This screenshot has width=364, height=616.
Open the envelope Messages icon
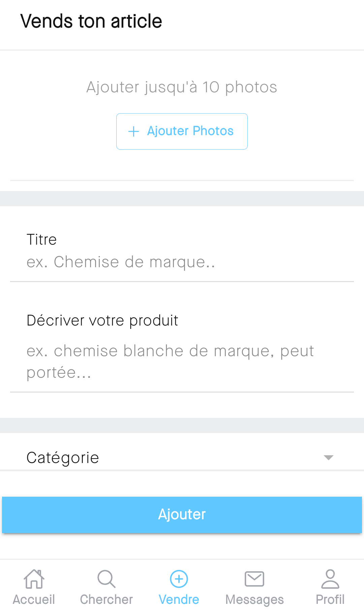coord(254,579)
